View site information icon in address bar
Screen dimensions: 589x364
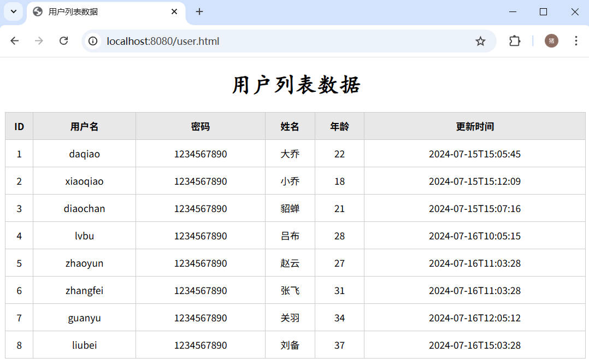93,41
